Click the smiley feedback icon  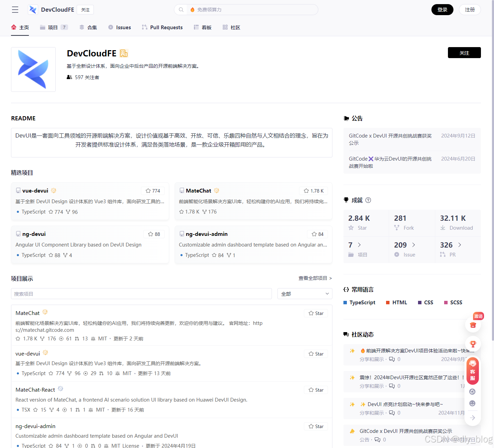472,403
